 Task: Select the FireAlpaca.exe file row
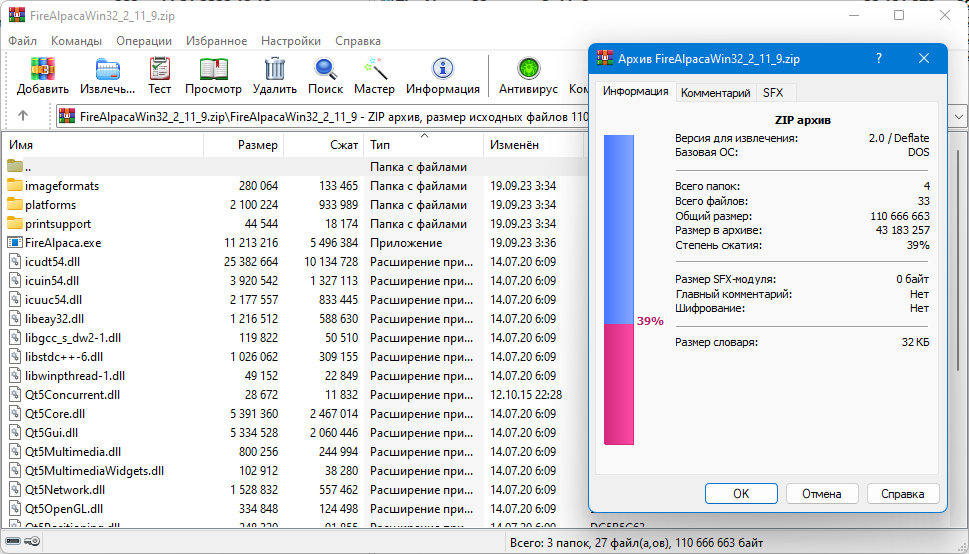[x=63, y=242]
